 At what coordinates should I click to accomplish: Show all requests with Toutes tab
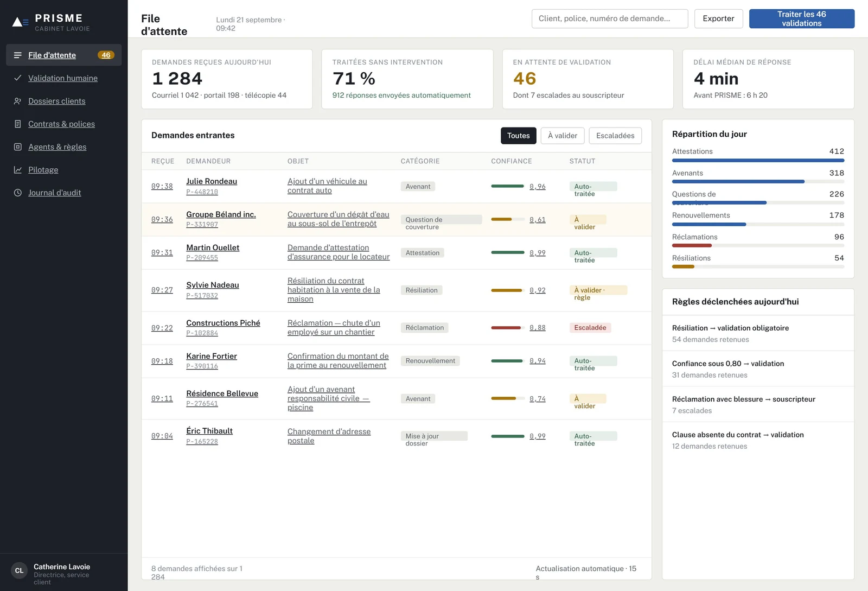click(518, 136)
